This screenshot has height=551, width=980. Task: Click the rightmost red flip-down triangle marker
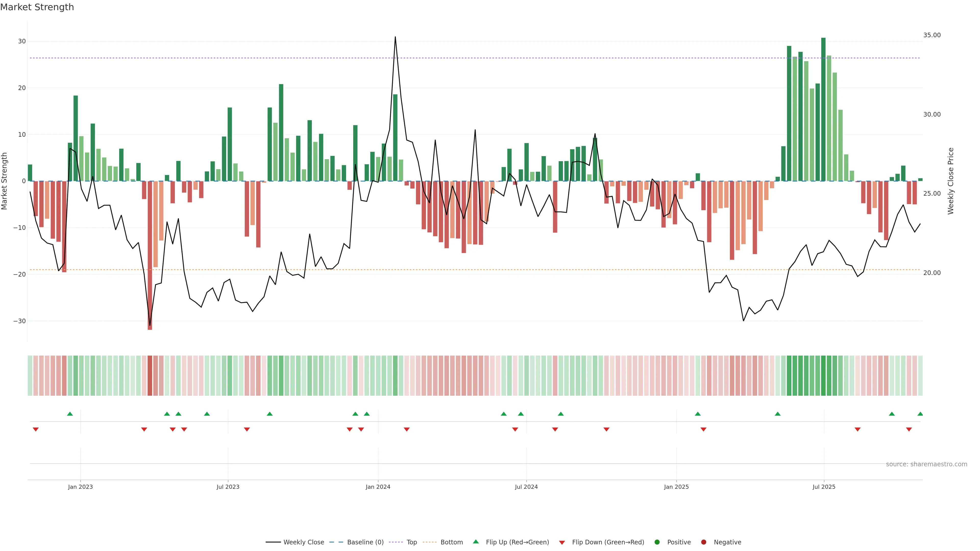[909, 429]
